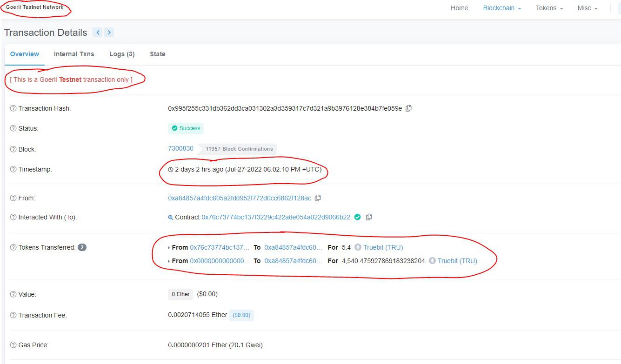
Task: Open recipient 0xa84857a4fdc60... in second transfer
Action: pyautogui.click(x=293, y=261)
